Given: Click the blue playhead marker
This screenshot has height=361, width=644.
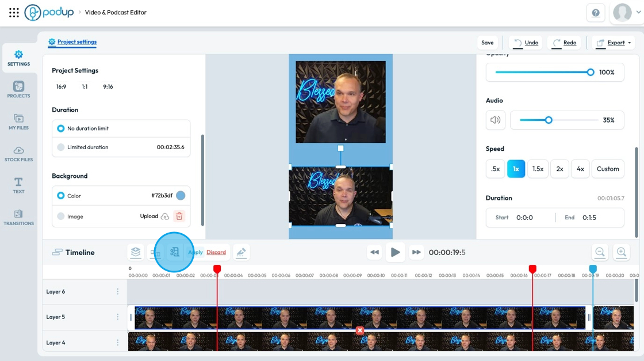Looking at the screenshot, I should 593,269.
